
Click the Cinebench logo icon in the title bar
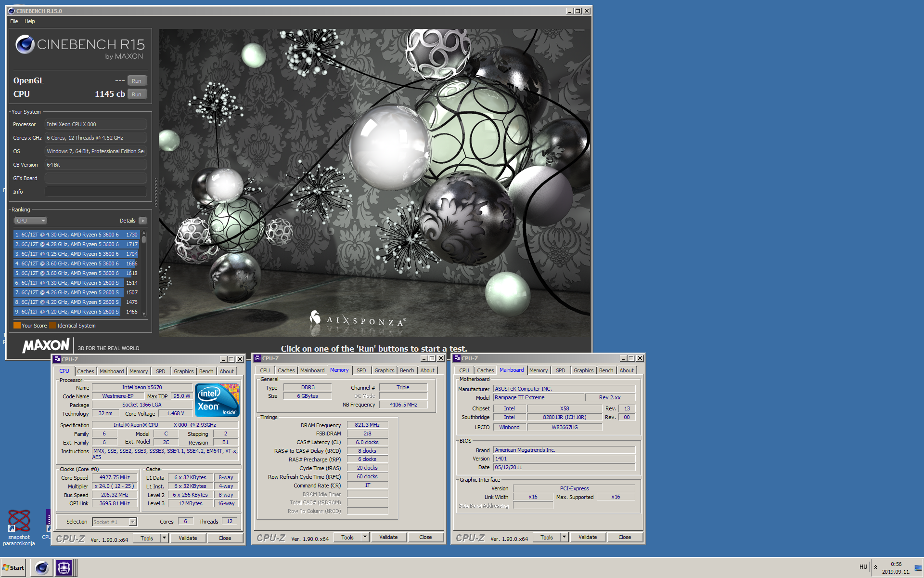pyautogui.click(x=12, y=11)
